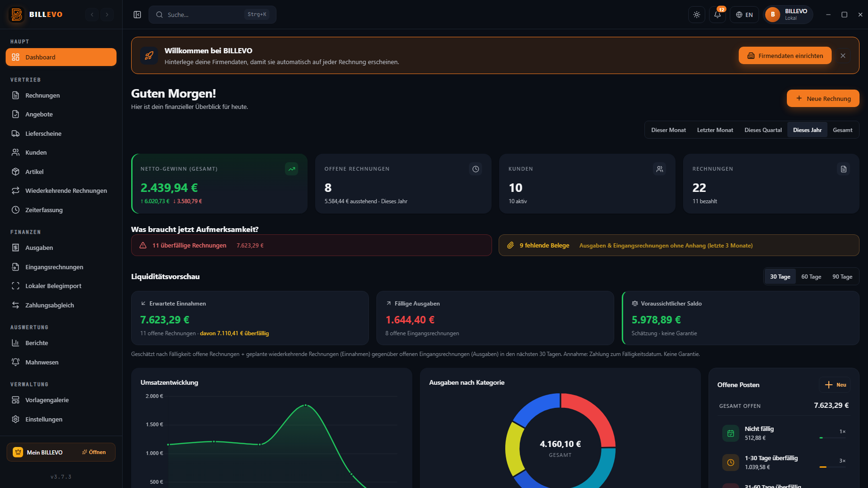Screen dimensions: 868x488
Task: Navigate forward with right chevron arrow
Action: (x=107, y=15)
